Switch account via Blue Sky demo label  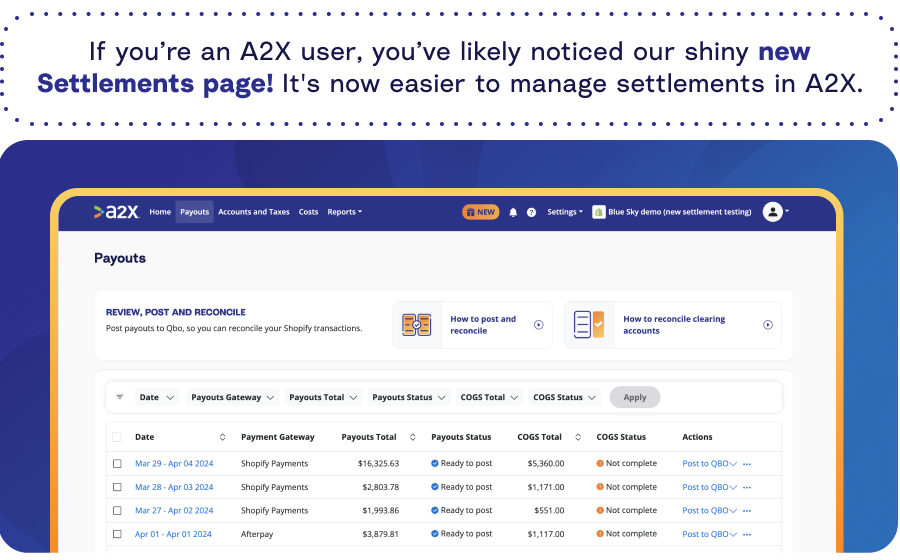680,212
